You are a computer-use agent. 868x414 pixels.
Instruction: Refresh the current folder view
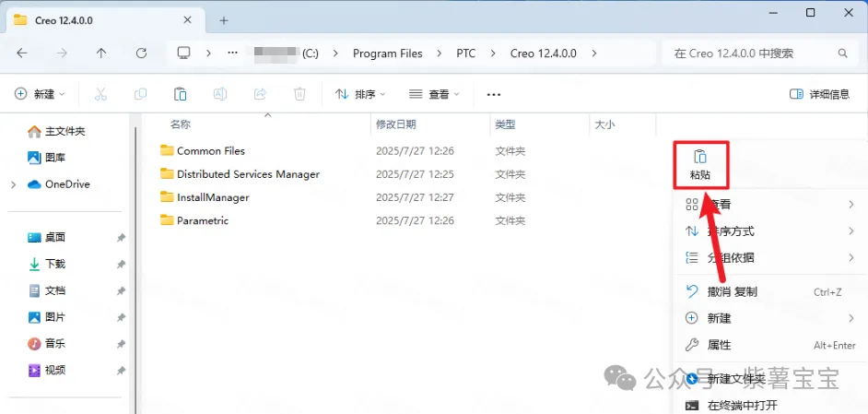141,53
